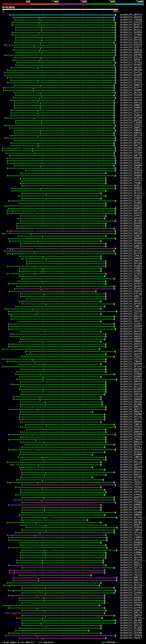Select hit label UniRef100_Q96522
The width and height of the screenshot is (146, 644).
point(131,278)
